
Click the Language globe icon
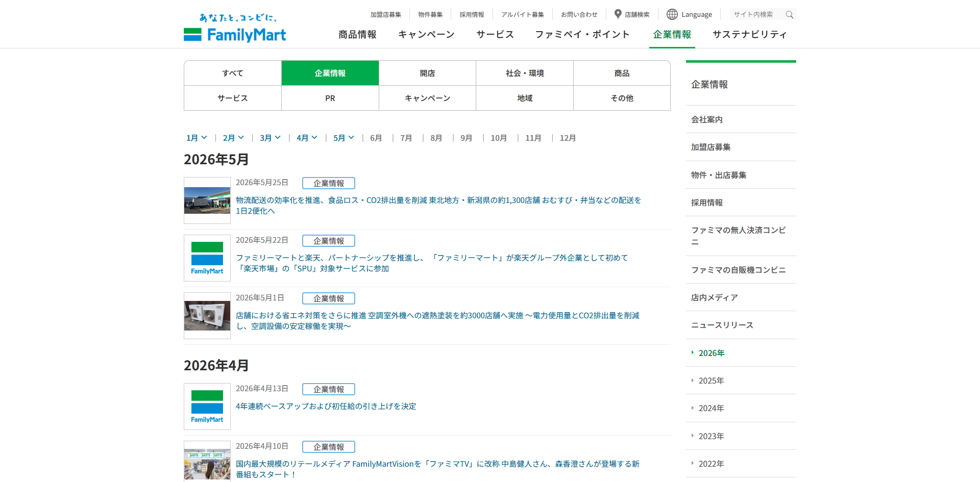point(672,14)
